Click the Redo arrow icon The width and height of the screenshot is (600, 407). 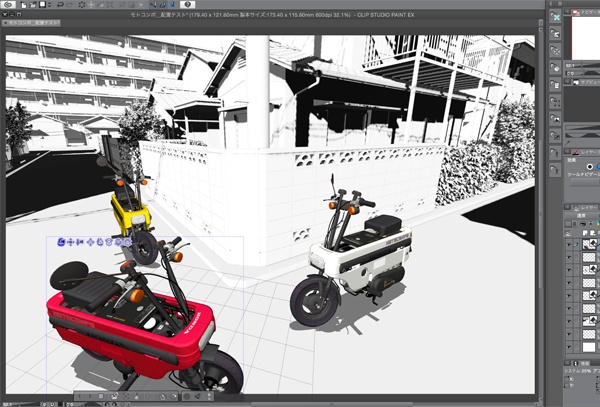(70, 5)
